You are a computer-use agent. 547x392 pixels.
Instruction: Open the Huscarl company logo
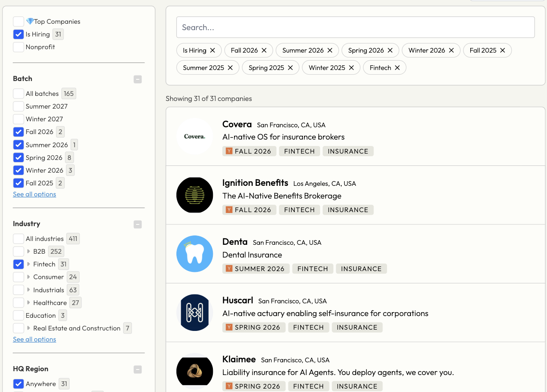pyautogui.click(x=195, y=313)
